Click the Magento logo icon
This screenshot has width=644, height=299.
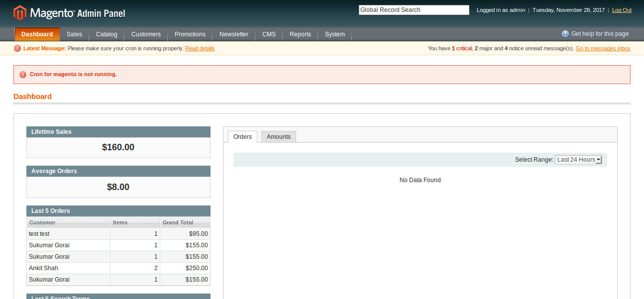[x=20, y=13]
